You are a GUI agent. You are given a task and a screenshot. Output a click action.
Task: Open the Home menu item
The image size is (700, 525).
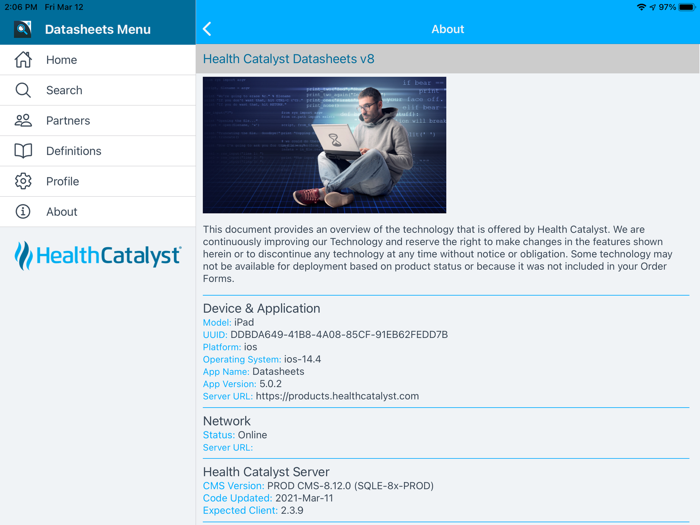pyautogui.click(x=98, y=59)
